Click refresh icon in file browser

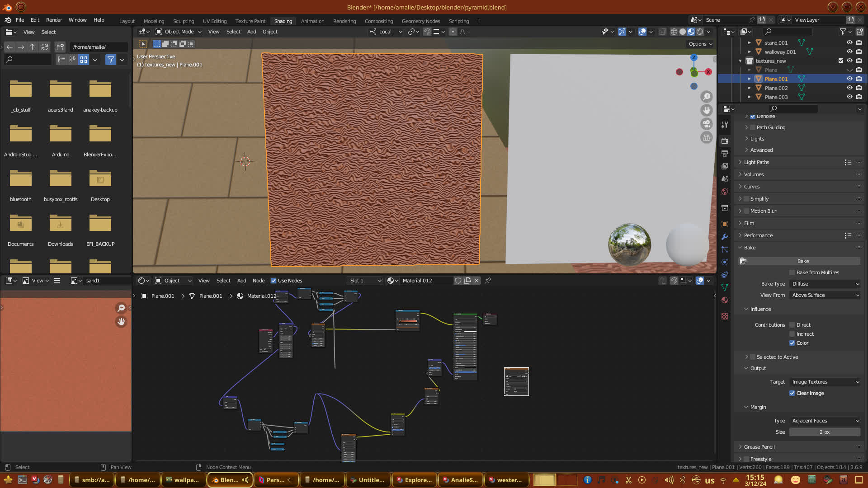44,47
